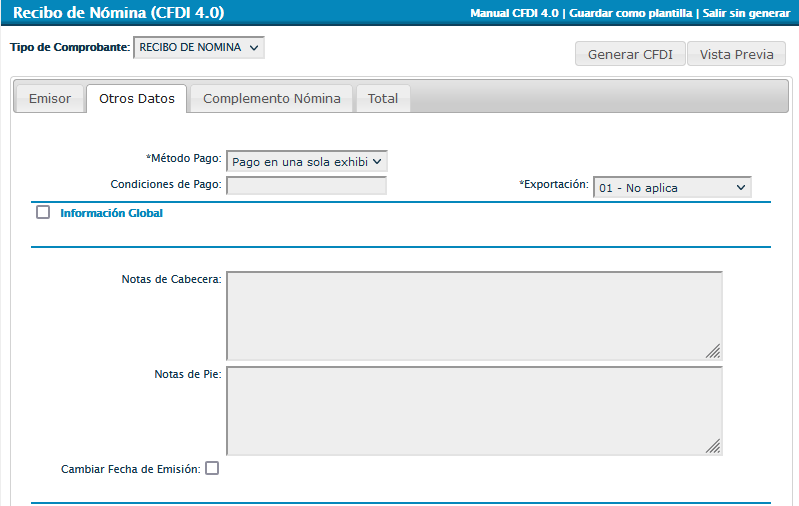Click the Condiciones de Pago field
The image size is (799, 506).
[x=306, y=185]
